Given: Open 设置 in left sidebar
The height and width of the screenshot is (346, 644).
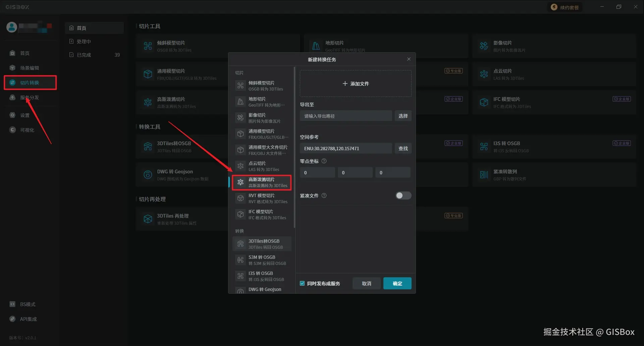Looking at the screenshot, I should (x=30, y=115).
